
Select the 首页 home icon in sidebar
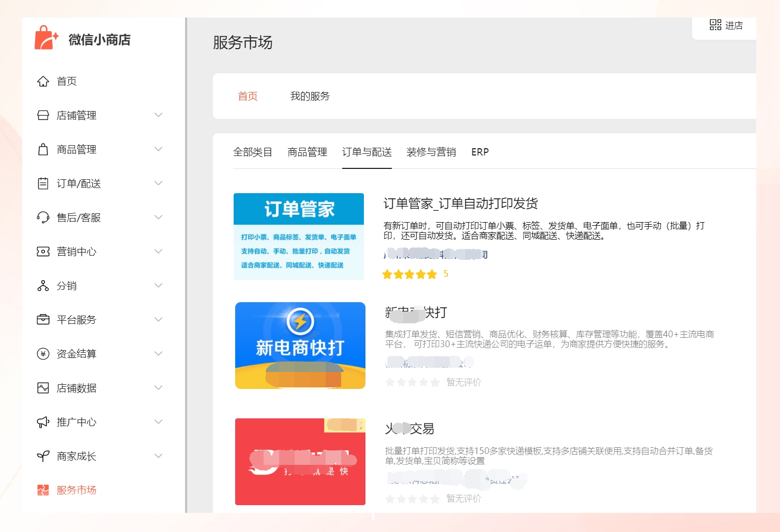(43, 81)
